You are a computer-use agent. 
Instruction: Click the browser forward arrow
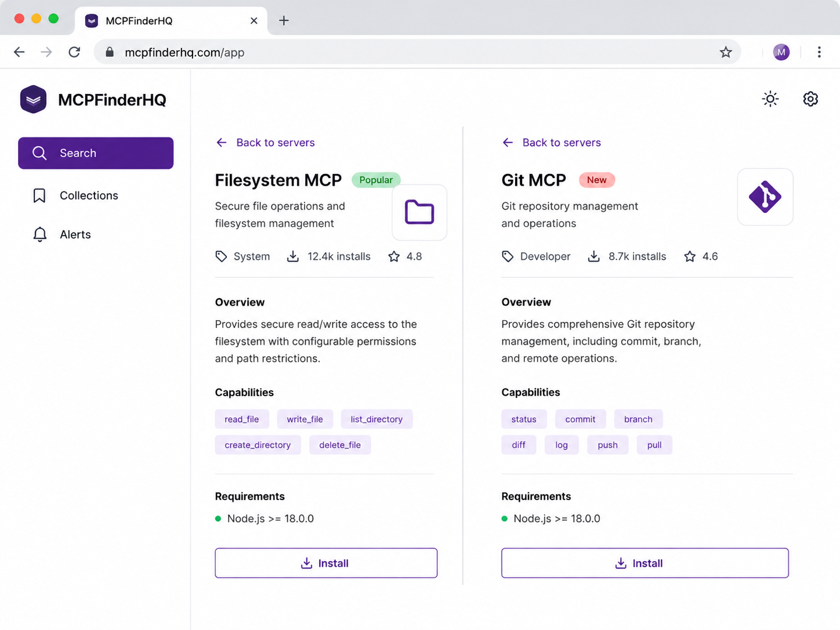click(46, 52)
